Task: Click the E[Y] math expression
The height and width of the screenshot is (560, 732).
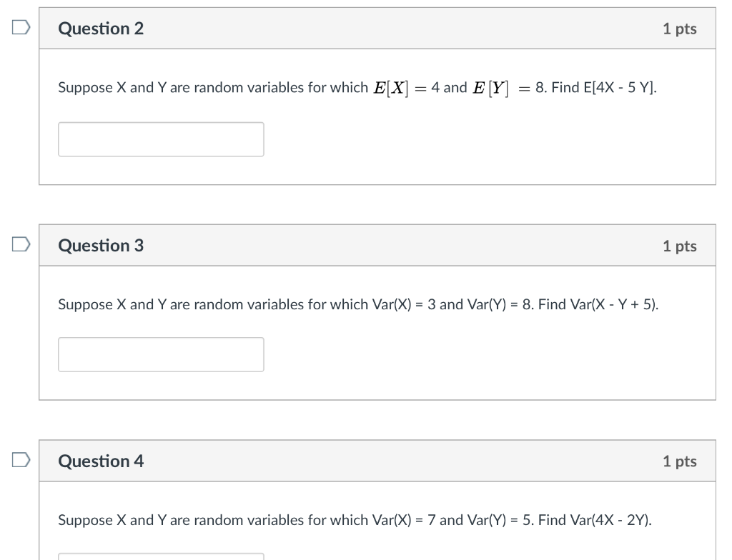Action: pos(490,88)
